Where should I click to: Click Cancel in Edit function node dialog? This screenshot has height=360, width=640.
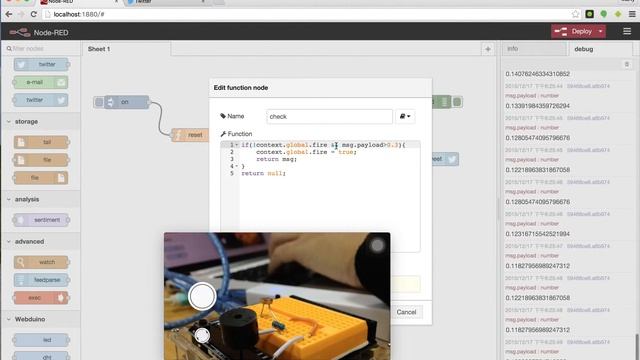coord(406,312)
